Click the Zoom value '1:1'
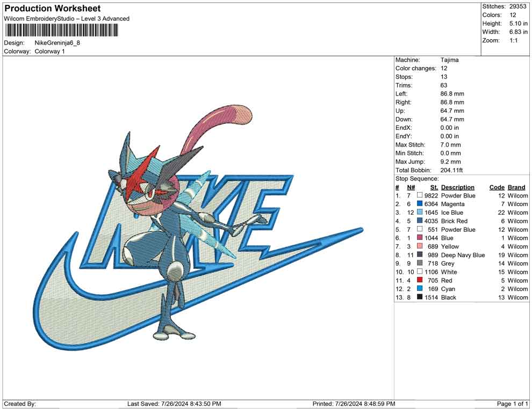 pos(513,40)
